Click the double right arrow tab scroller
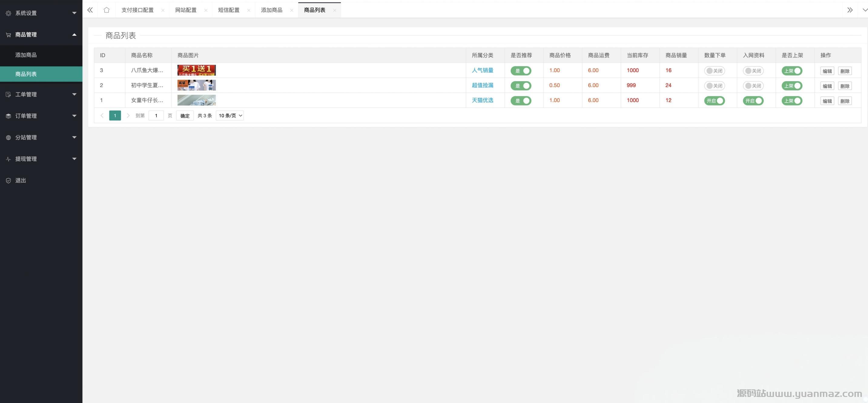The image size is (868, 403). coord(850,10)
